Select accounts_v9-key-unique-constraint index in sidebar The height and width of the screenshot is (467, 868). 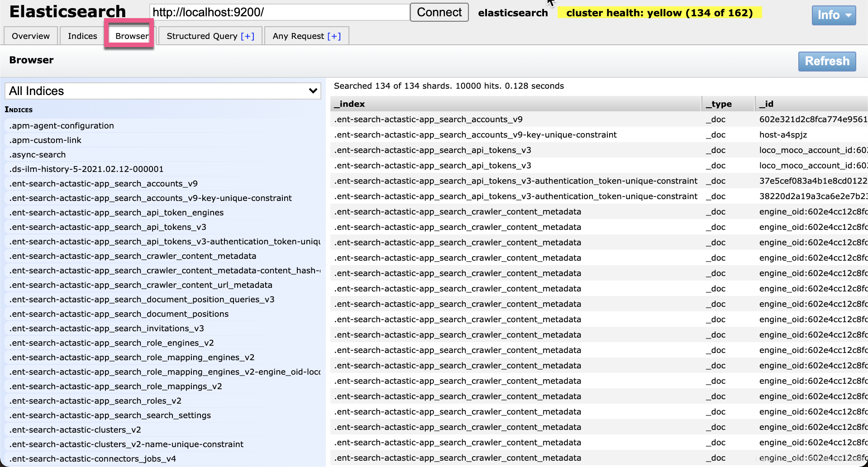coord(163,198)
